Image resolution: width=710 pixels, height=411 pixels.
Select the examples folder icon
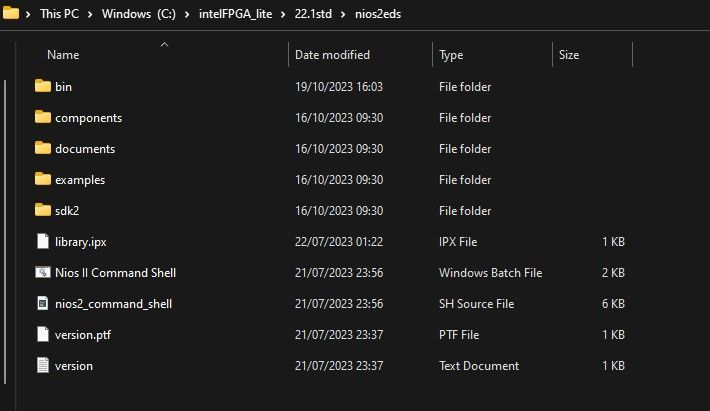tap(42, 180)
